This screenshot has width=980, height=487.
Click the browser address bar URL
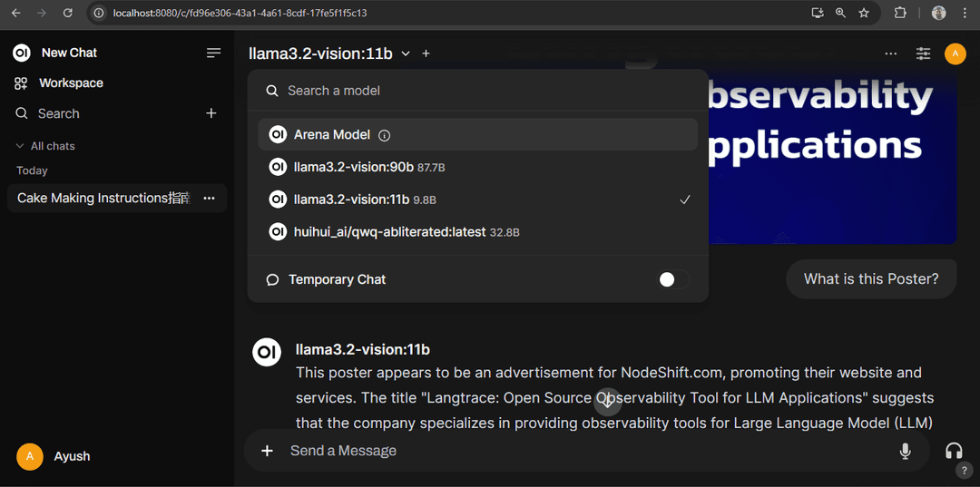click(x=240, y=13)
